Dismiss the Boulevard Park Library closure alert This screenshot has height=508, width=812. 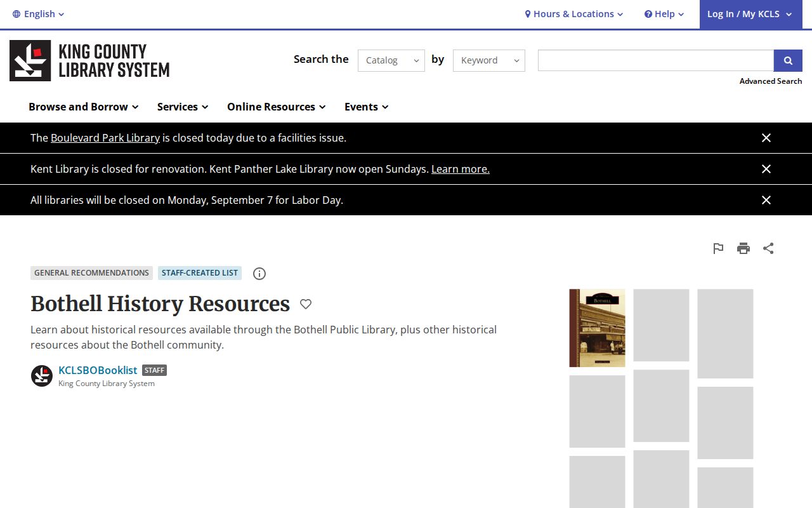click(766, 138)
